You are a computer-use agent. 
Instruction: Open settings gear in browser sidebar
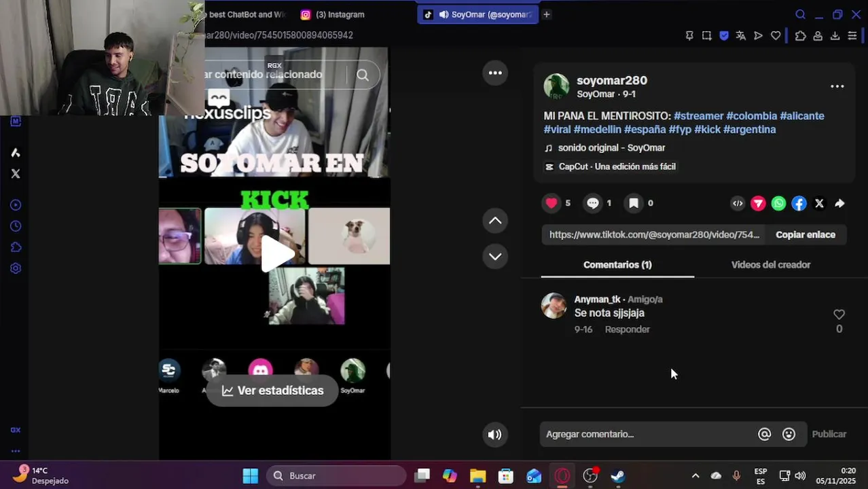16,268
